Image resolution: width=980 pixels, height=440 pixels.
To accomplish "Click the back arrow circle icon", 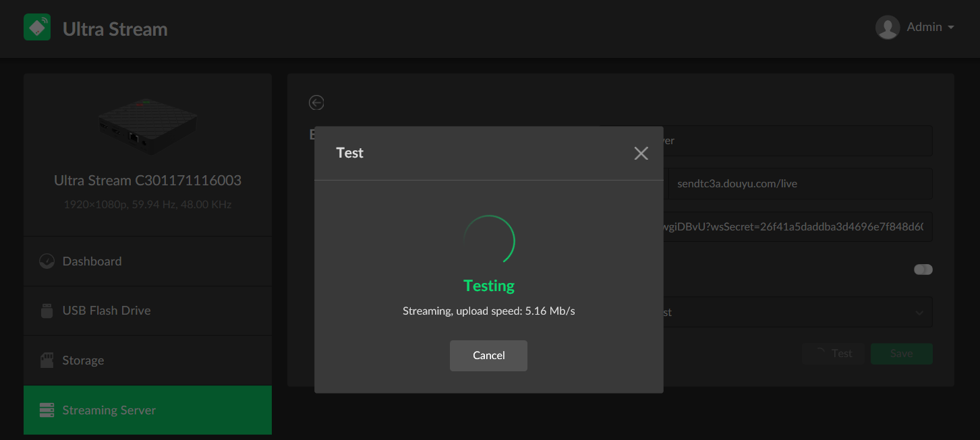I will [x=316, y=102].
